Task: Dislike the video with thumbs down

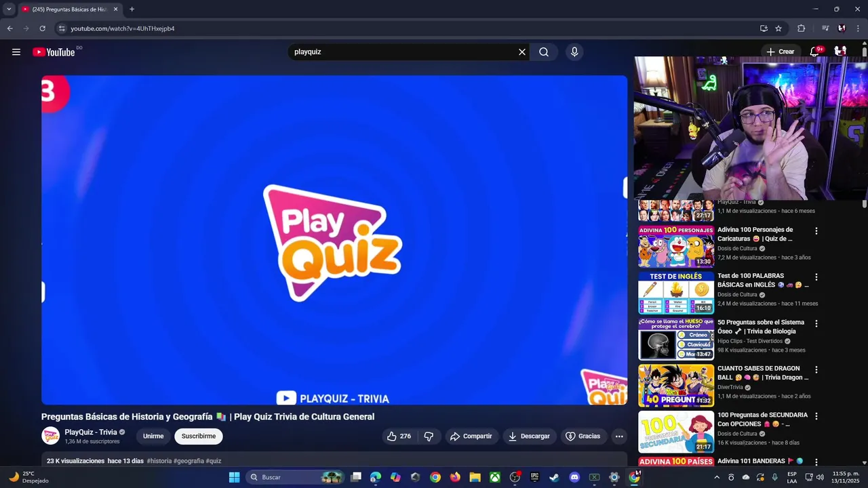Action: 429,436
